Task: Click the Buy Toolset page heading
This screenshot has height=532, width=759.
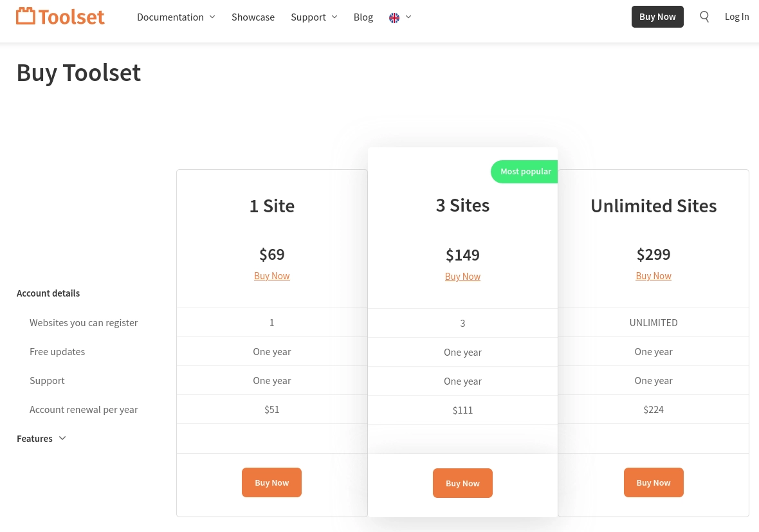Action: [78, 73]
